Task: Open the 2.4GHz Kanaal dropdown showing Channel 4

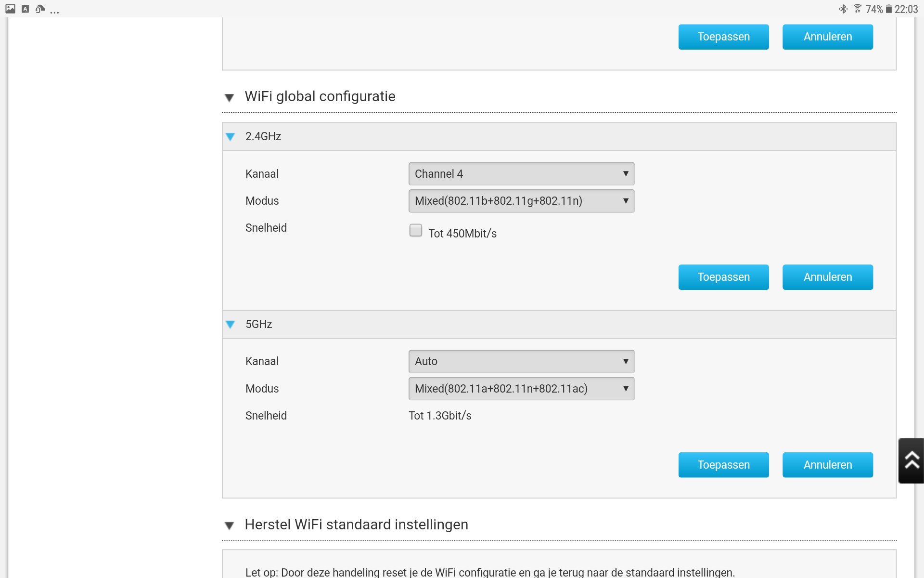Action: pos(521,174)
